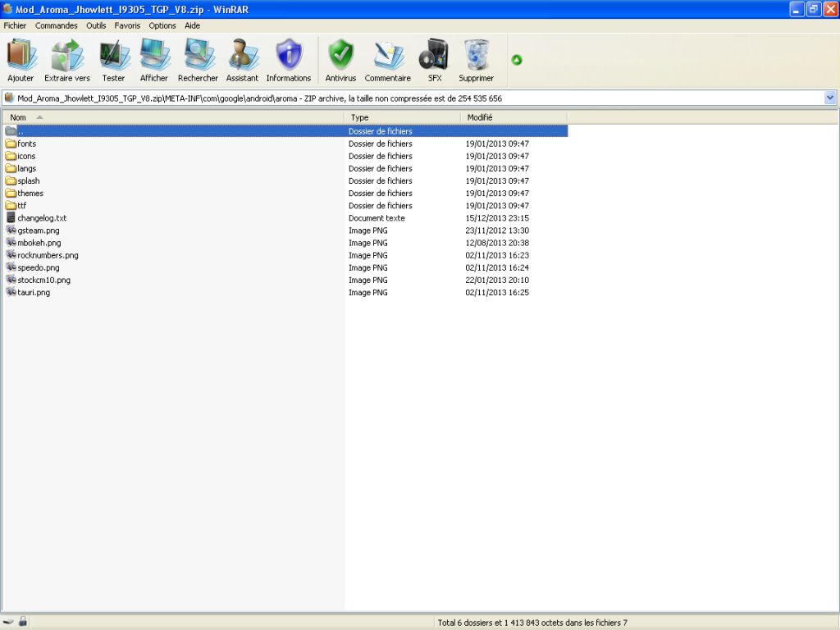Image resolution: width=840 pixels, height=630 pixels.
Task: Select the themes folder
Action: click(24, 193)
